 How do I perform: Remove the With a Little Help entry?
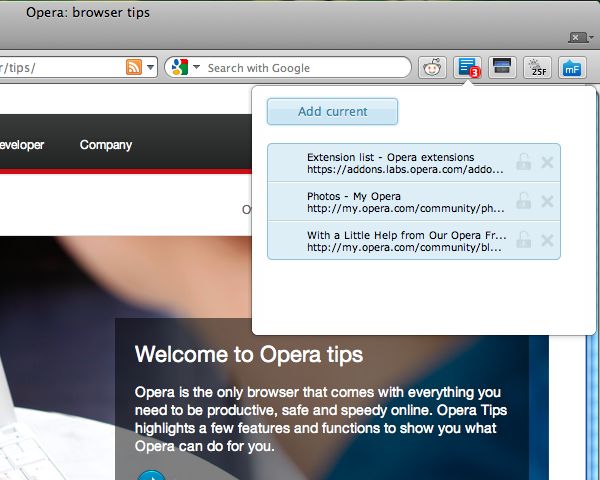[547, 240]
